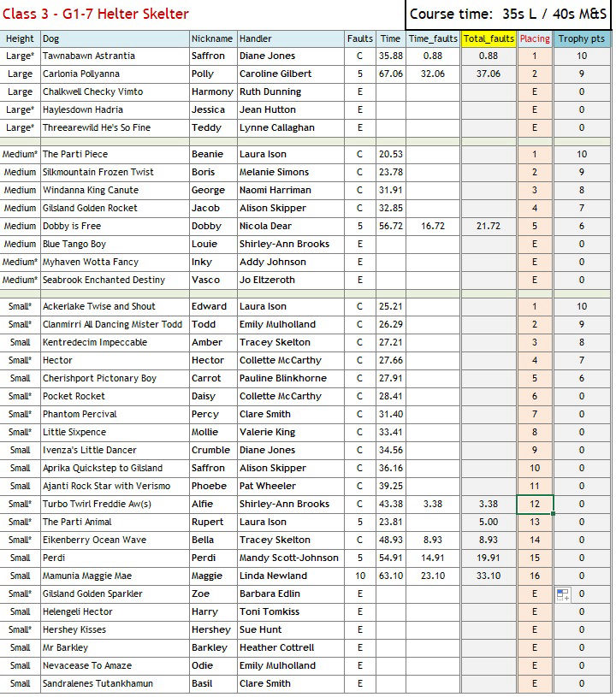Select the total faults cell 5.00
The height and width of the screenshot is (697, 616).
coord(489,522)
